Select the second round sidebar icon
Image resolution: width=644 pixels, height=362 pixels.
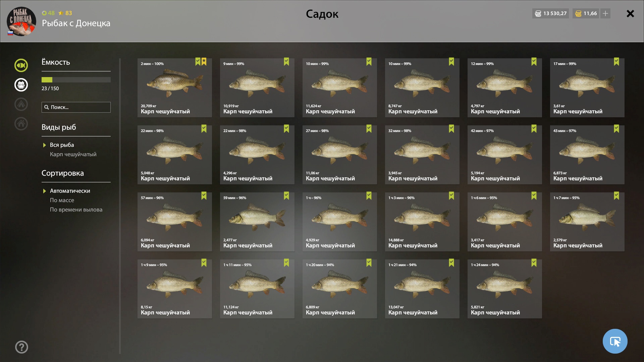pos(21,85)
